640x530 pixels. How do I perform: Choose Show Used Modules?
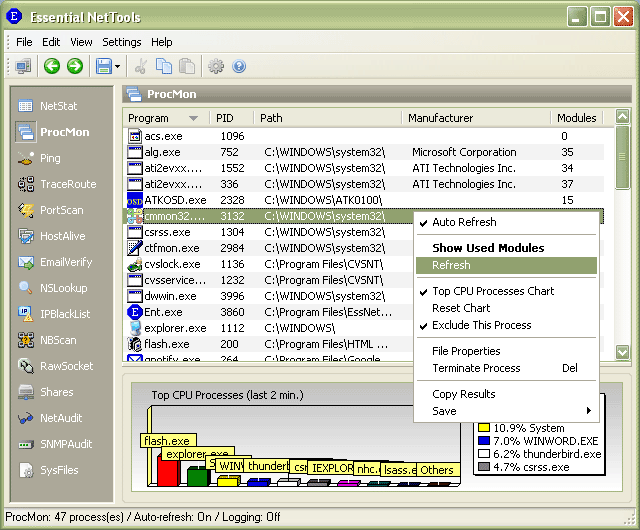(x=506, y=248)
